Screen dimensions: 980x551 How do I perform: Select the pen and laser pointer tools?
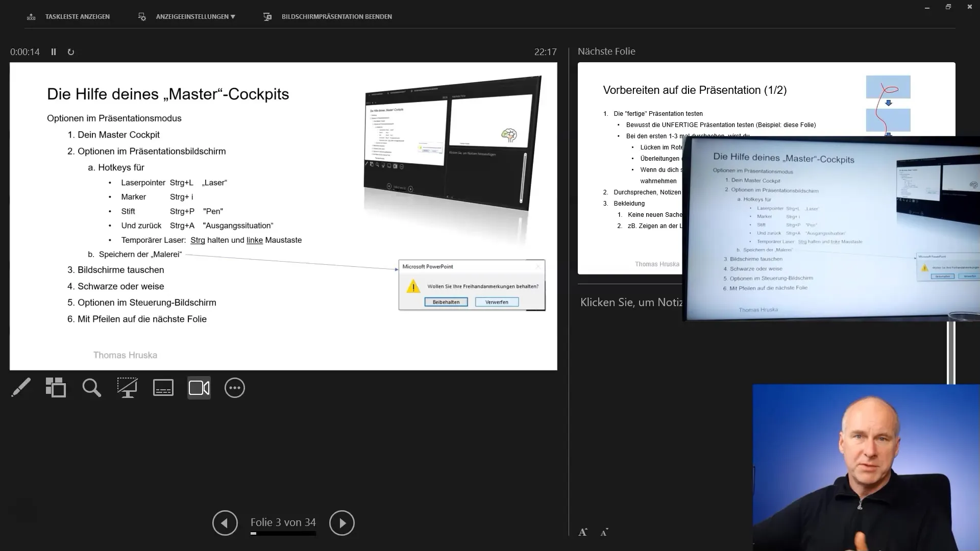(21, 388)
